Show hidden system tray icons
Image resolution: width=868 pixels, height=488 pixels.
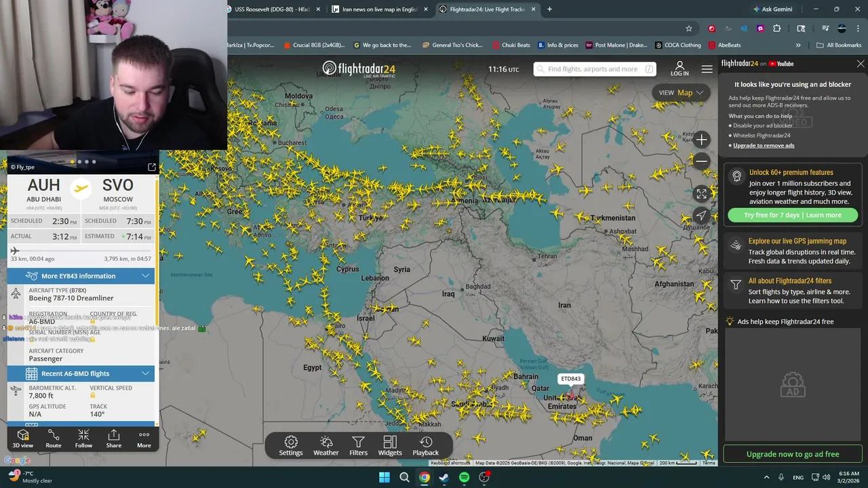(x=766, y=477)
